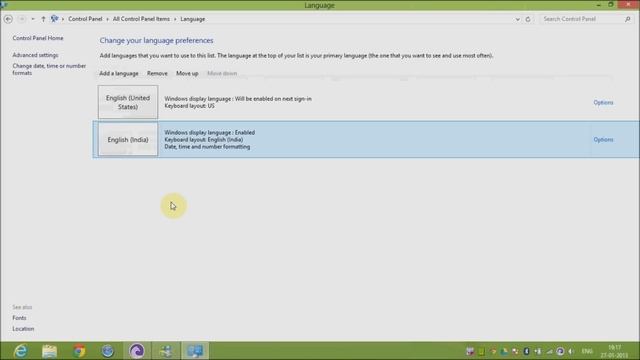This screenshot has width=640, height=360.
Task: Open recent locations dropdown arrow
Action: (33, 19)
